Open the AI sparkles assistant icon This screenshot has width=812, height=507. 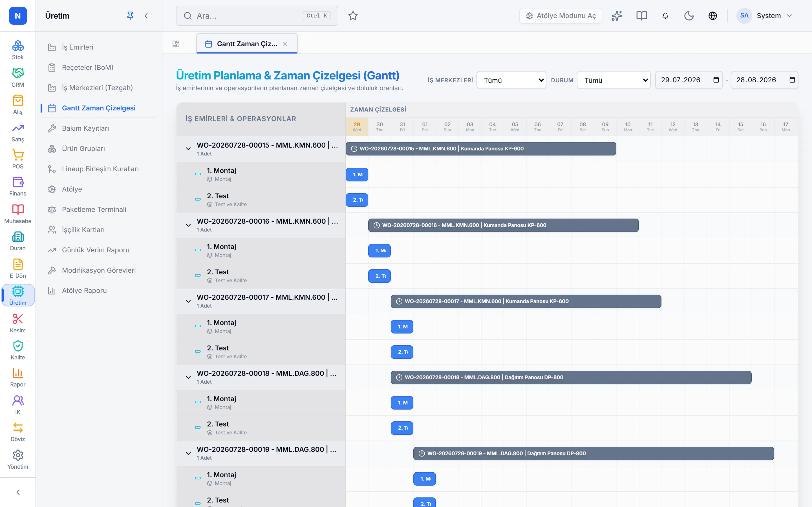617,16
